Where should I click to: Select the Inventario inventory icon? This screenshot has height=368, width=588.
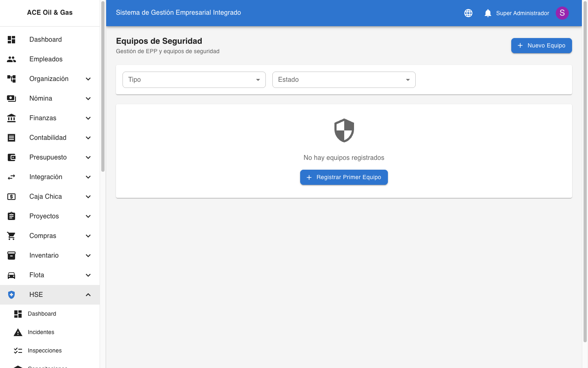click(11, 255)
